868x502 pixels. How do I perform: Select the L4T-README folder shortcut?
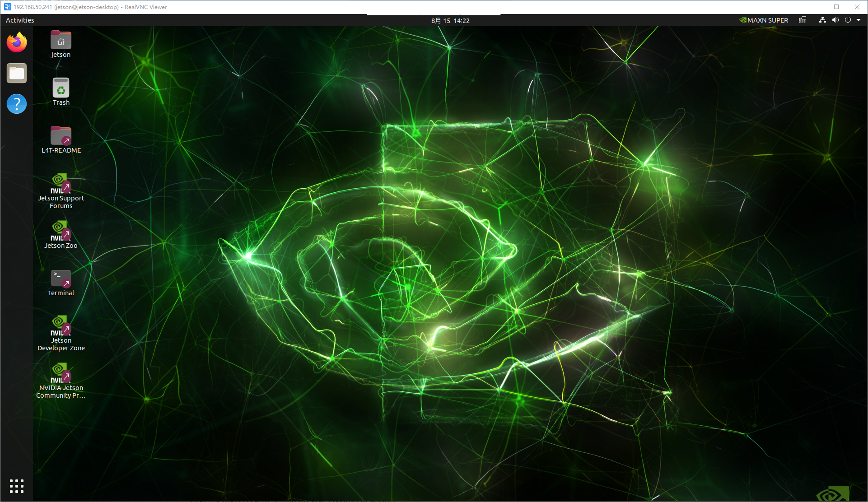click(61, 140)
